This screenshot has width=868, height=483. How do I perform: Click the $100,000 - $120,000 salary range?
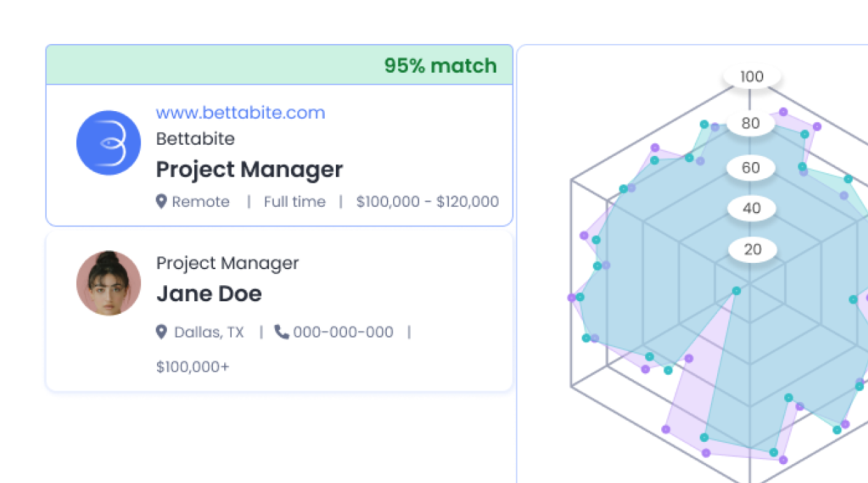point(427,201)
